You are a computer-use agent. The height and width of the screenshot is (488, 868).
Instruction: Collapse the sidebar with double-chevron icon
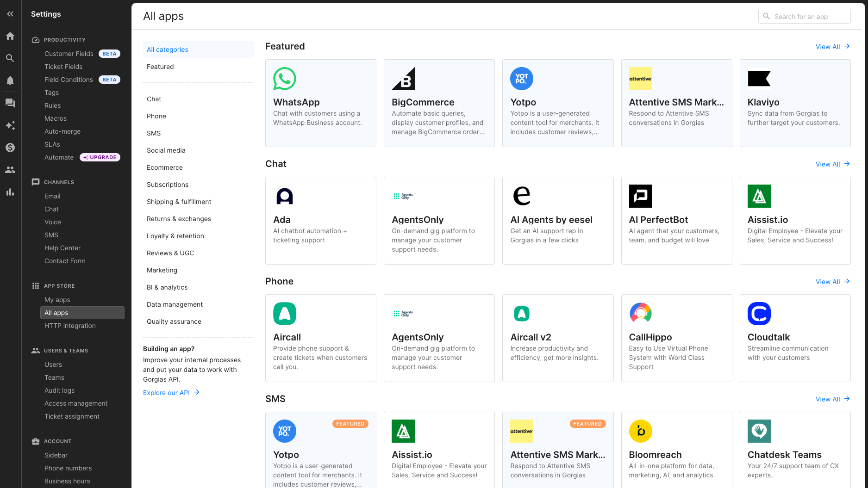(10, 14)
